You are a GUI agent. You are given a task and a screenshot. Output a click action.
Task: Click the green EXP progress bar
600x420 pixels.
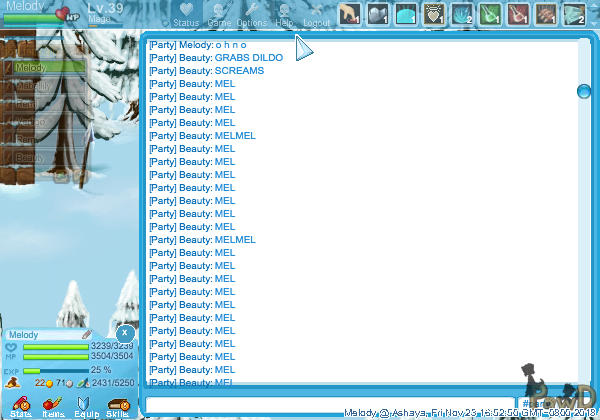55,370
